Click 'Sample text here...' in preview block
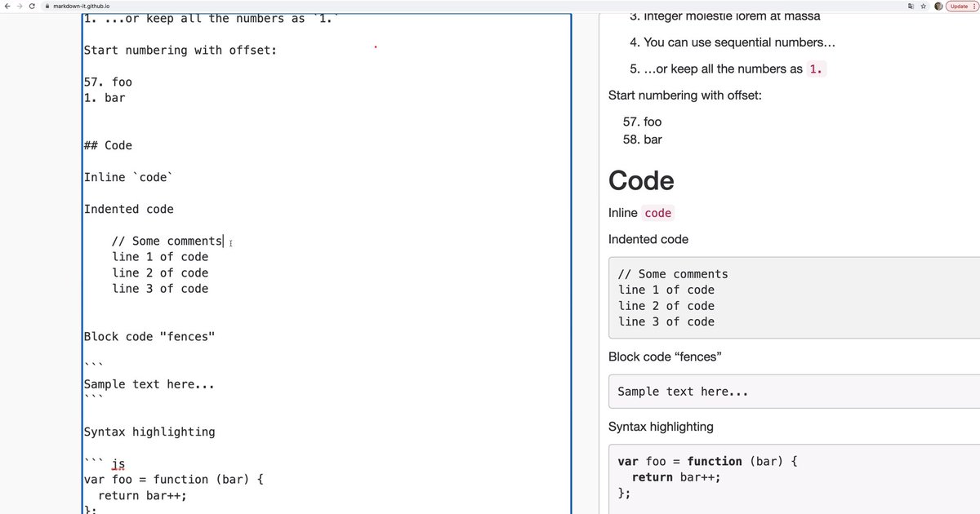 click(683, 392)
